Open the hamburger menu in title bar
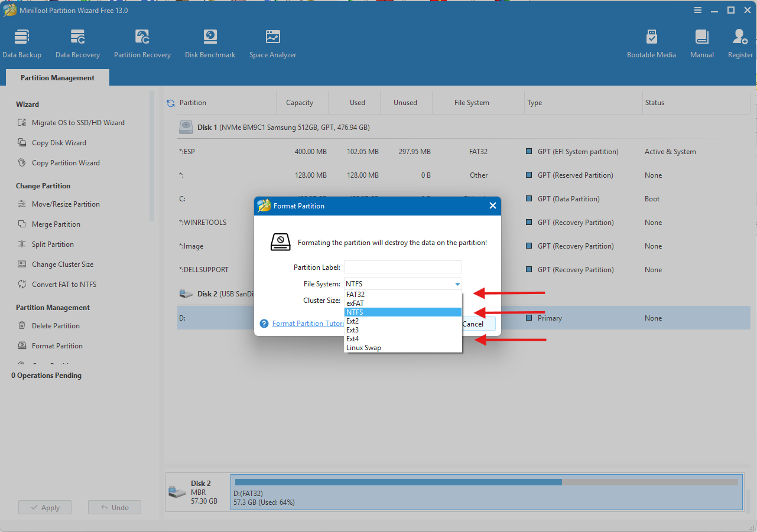The image size is (757, 532). [698, 10]
